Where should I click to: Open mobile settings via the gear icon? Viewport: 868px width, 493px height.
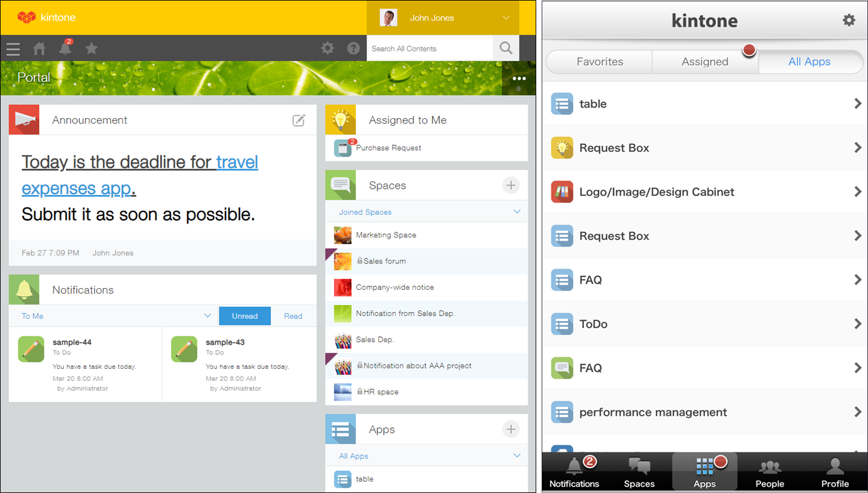pyautogui.click(x=849, y=20)
